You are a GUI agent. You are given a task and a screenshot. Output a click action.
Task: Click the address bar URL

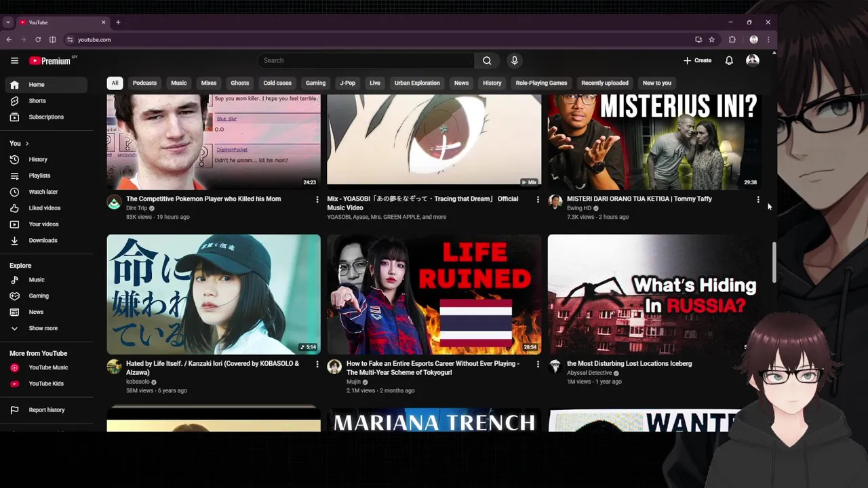94,39
